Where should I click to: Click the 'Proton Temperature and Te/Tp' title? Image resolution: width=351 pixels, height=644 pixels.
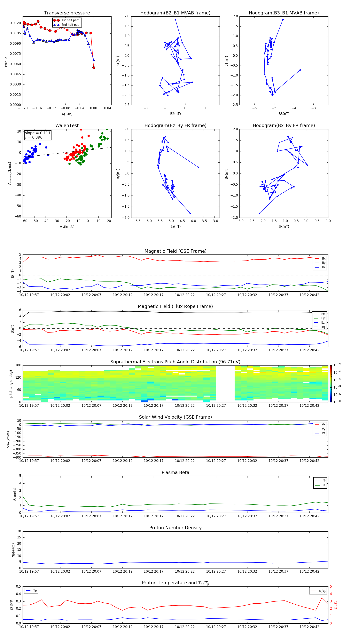175,583
